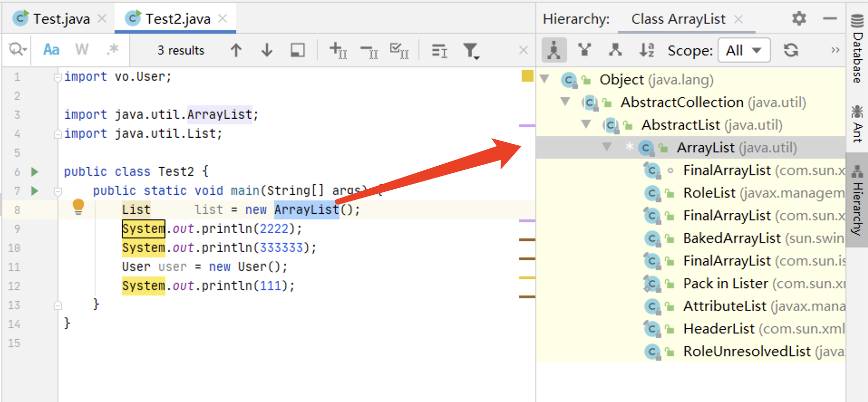
Task: Click line number 11 in gutter
Action: pyautogui.click(x=14, y=267)
